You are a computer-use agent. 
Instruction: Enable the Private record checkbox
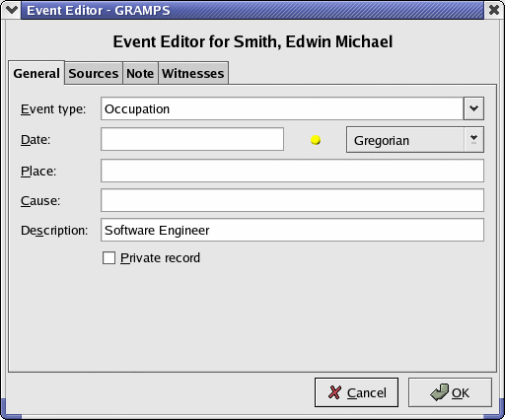108,258
